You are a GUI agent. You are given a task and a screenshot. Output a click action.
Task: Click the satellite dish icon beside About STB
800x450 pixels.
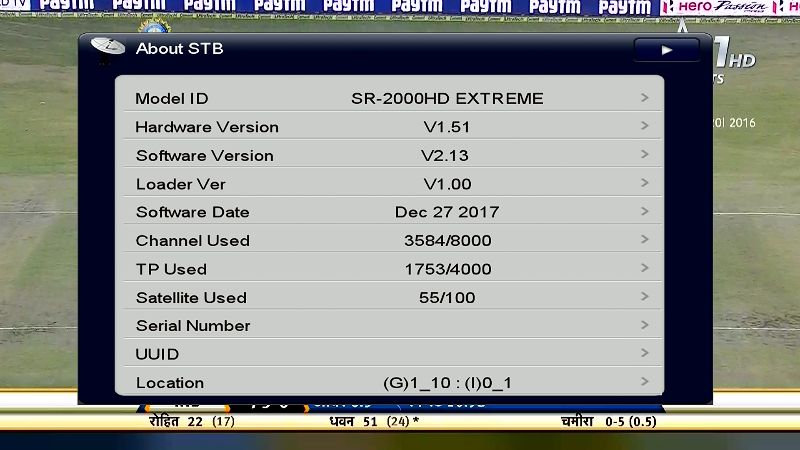click(107, 49)
